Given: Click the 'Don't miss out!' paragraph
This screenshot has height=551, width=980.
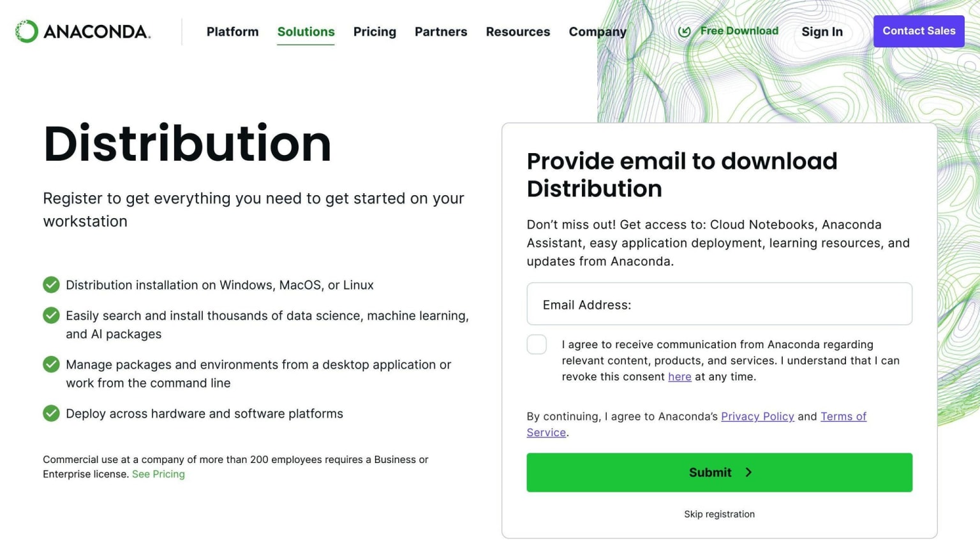Looking at the screenshot, I should pos(718,243).
